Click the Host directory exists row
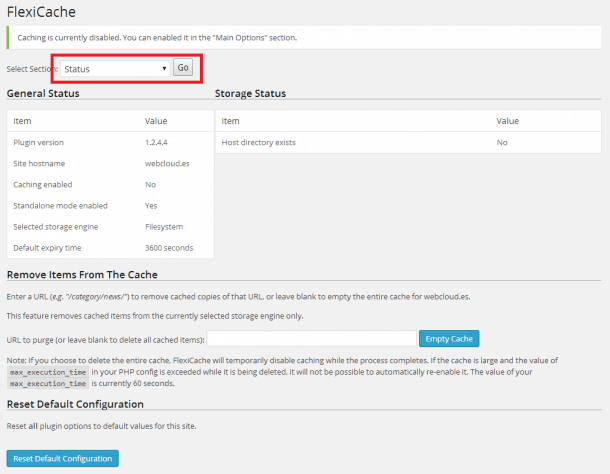Screen dimensions: 610x474 tap(258, 142)
